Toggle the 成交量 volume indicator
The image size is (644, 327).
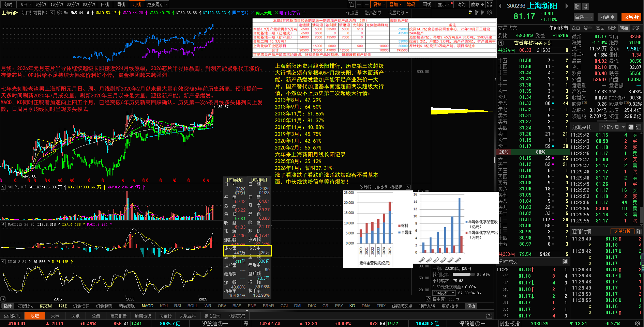(x=46, y=306)
